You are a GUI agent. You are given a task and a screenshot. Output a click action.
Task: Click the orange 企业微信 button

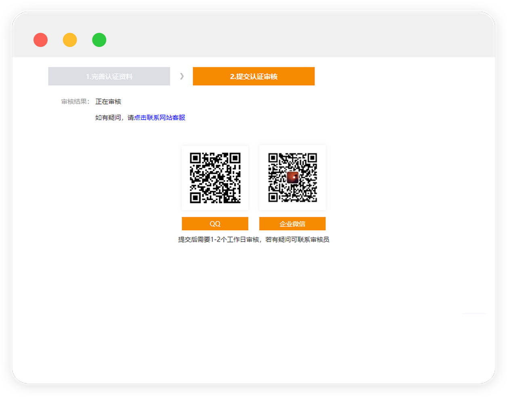292,224
